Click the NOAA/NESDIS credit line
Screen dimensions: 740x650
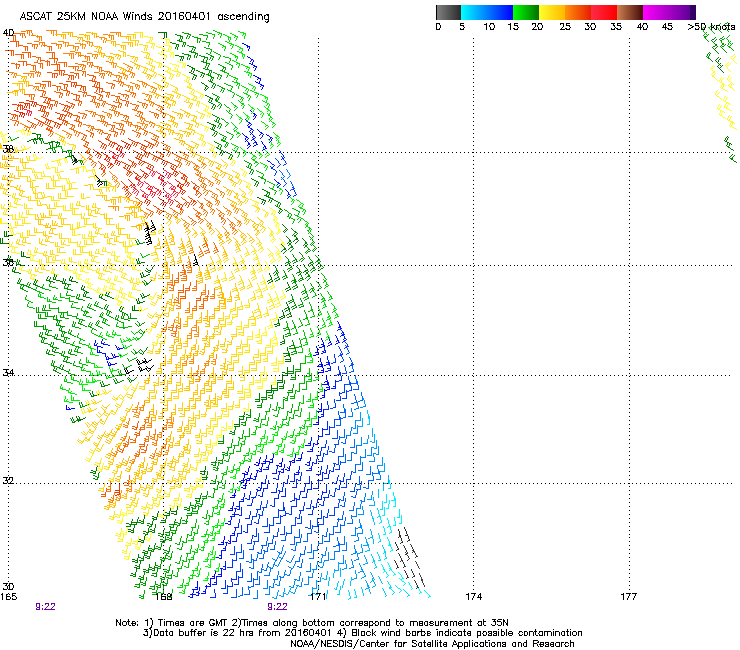(432, 644)
